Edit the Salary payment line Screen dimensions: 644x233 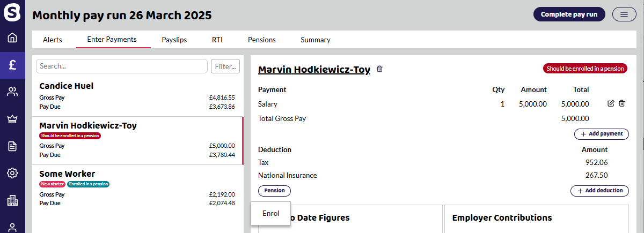[611, 103]
